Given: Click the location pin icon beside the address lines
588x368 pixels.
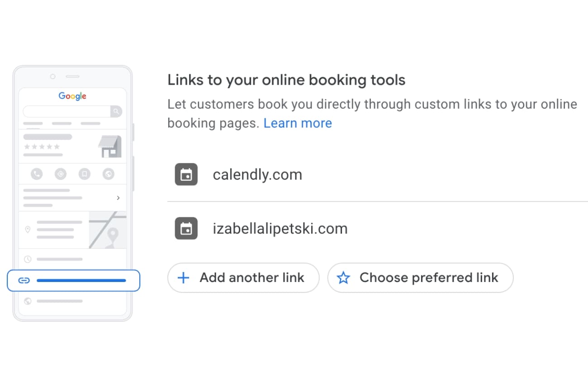Looking at the screenshot, I should [x=28, y=230].
